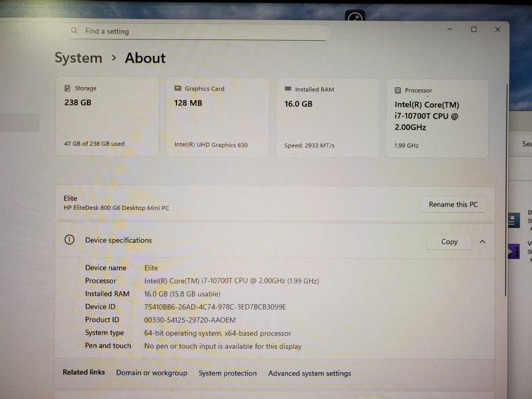Viewport: 532px width, 399px height.
Task: Open Domain or workgroup link
Action: click(152, 373)
